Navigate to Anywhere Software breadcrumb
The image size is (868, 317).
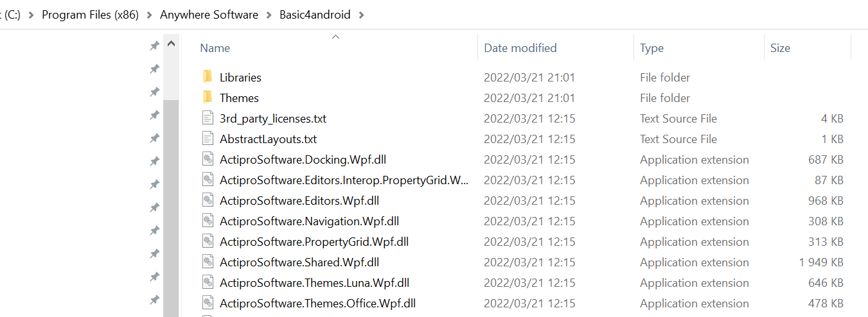[x=209, y=15]
